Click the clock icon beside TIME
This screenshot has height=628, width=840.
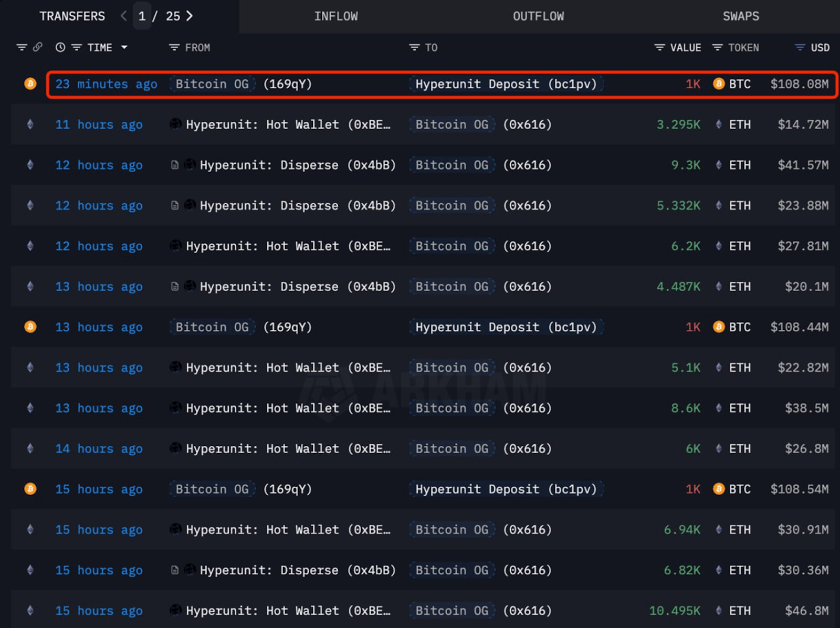pos(60,47)
